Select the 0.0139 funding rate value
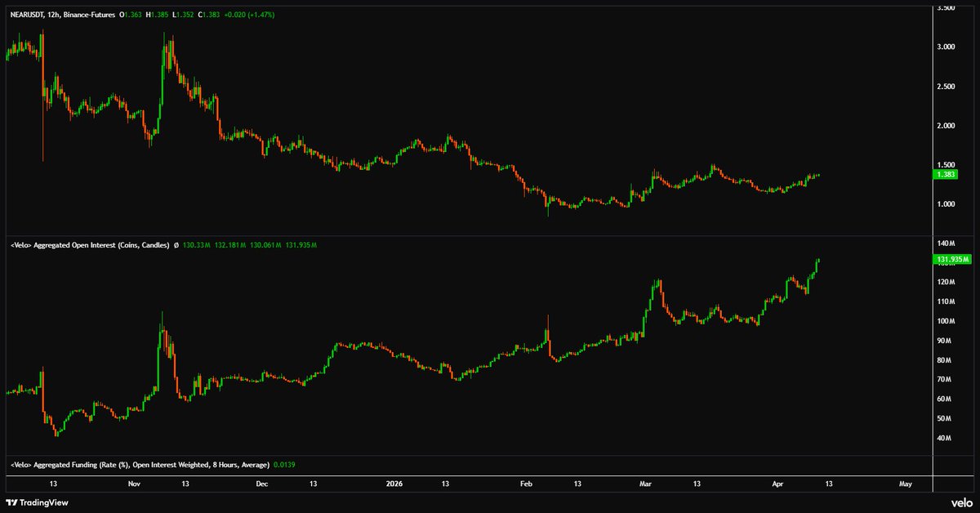The width and height of the screenshot is (980, 513). pyautogui.click(x=283, y=465)
